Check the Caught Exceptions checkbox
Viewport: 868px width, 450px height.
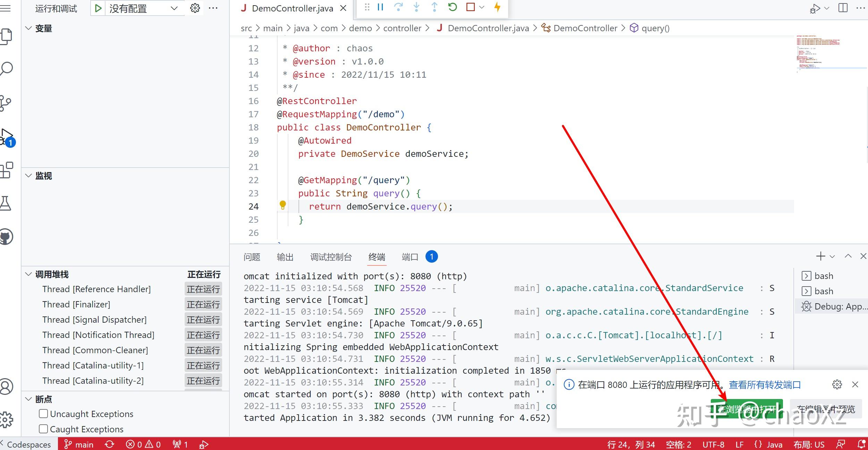(x=43, y=429)
